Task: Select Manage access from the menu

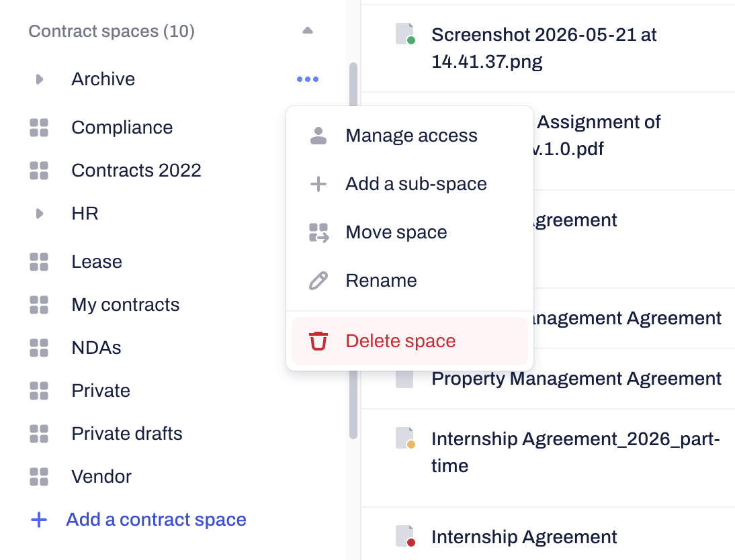Action: pos(410,136)
